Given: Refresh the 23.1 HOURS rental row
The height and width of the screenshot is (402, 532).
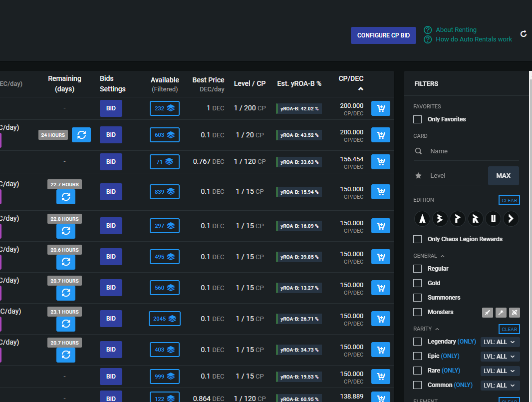Looking at the screenshot, I should click(66, 324).
